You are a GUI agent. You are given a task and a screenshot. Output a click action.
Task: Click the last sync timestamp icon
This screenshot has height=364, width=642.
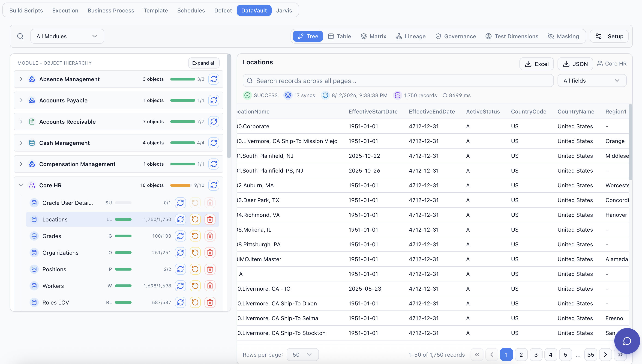(325, 95)
